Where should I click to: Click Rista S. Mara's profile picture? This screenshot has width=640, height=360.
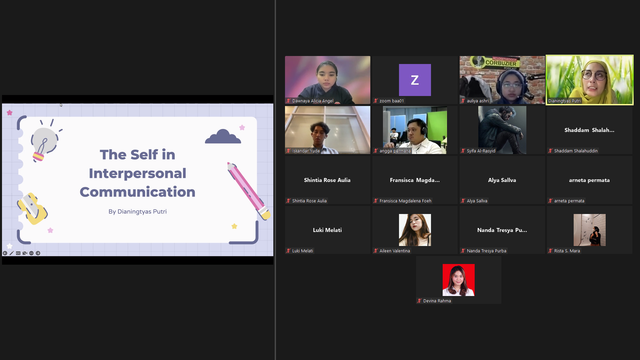click(589, 230)
